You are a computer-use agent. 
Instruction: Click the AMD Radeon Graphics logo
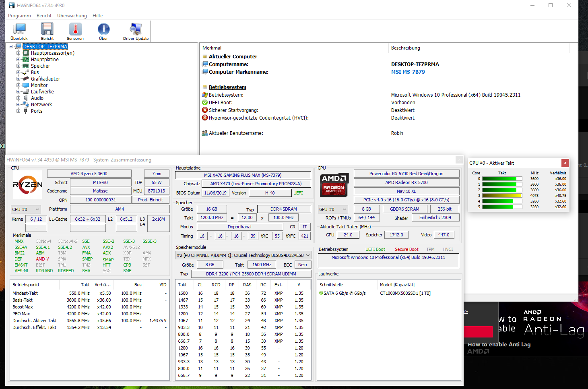click(x=334, y=185)
